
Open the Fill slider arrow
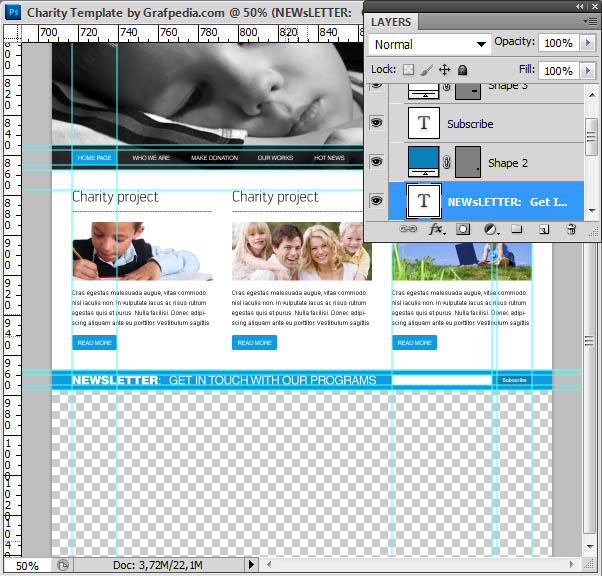tap(588, 71)
